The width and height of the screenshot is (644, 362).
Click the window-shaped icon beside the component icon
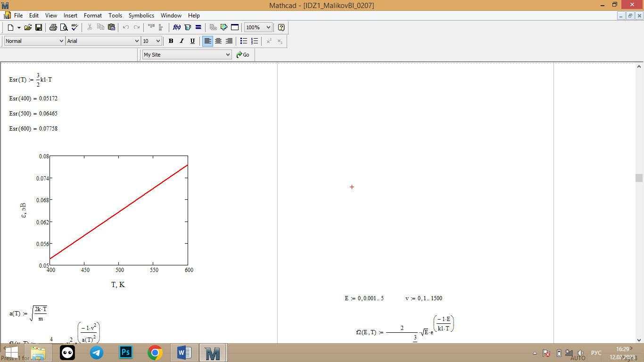pos(235,27)
